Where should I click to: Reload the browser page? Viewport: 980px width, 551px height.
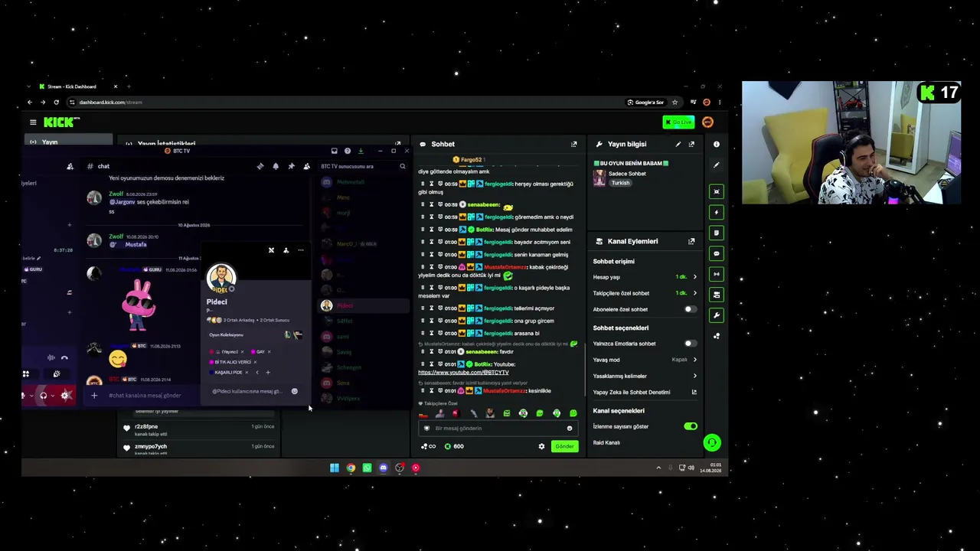(x=56, y=102)
